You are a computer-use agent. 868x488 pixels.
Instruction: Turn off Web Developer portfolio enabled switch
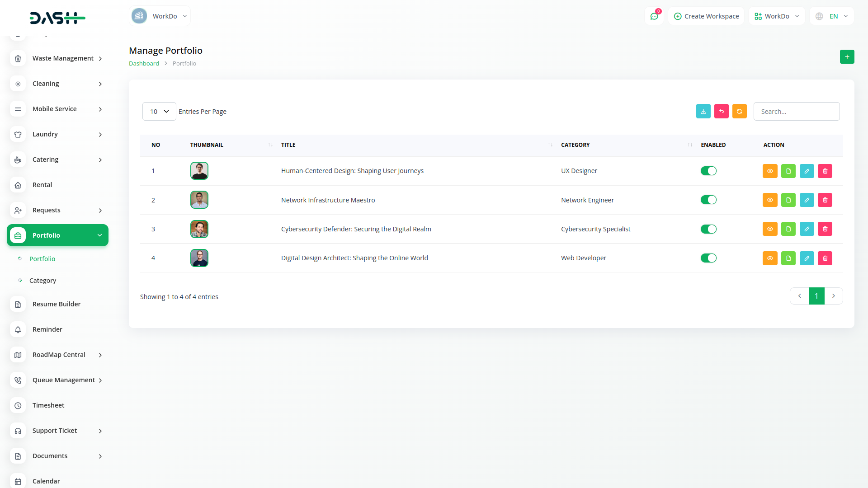pos(708,258)
